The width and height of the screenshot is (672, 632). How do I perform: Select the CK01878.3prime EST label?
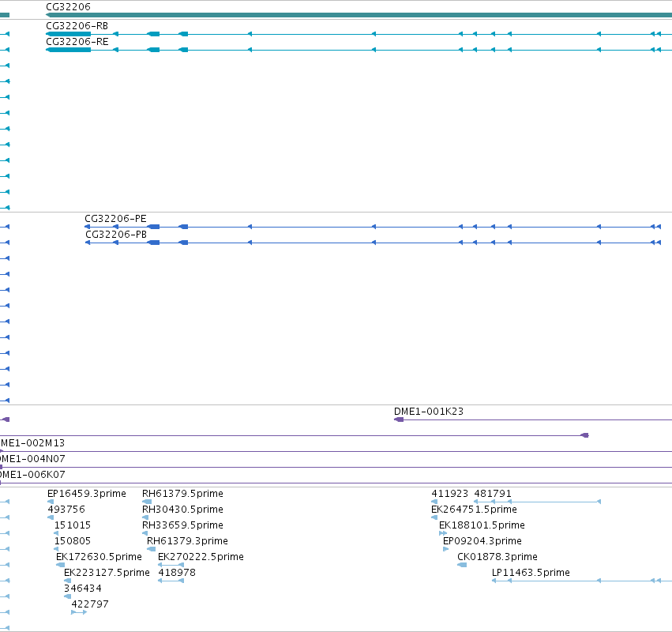point(497,557)
